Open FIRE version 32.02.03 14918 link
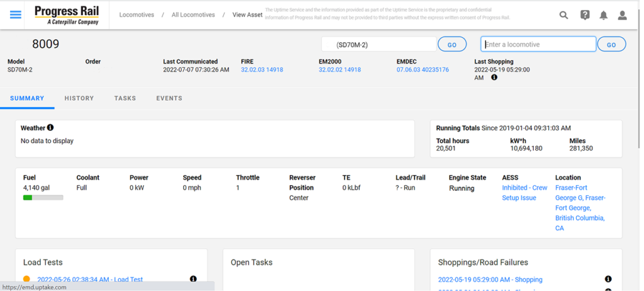The image size is (644, 291). (x=262, y=70)
